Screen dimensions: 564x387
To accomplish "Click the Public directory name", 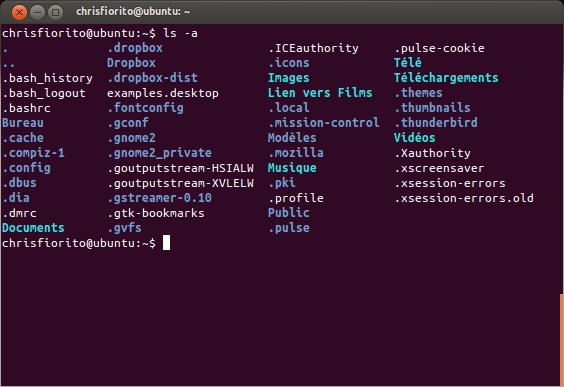I will [289, 213].
